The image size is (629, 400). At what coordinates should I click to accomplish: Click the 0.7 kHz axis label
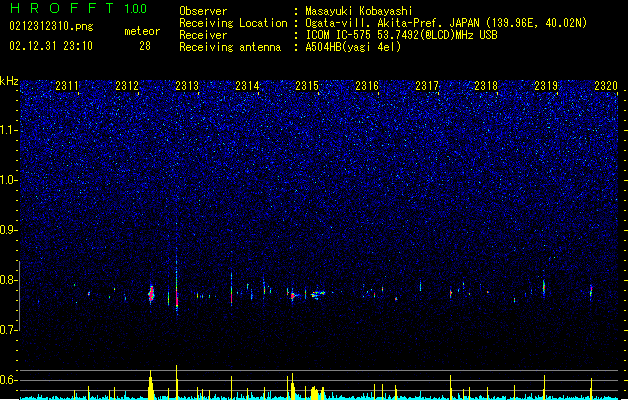pyautogui.click(x=8, y=330)
